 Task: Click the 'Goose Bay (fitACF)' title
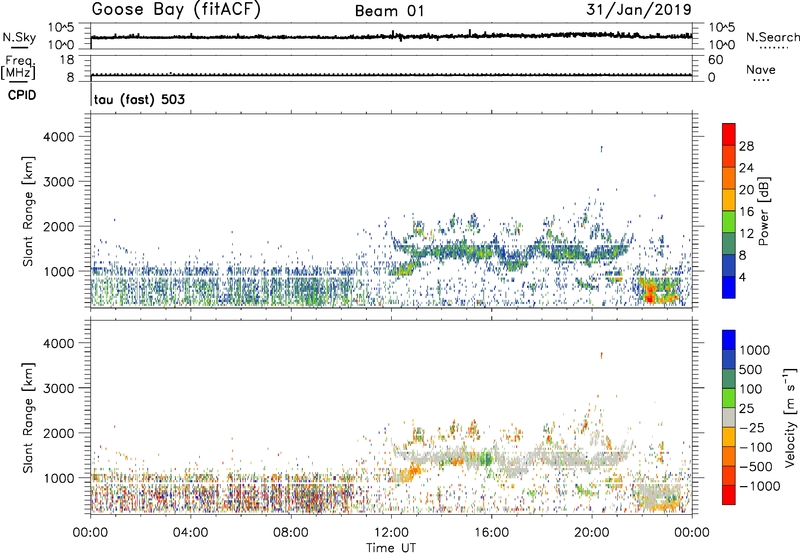(176, 10)
